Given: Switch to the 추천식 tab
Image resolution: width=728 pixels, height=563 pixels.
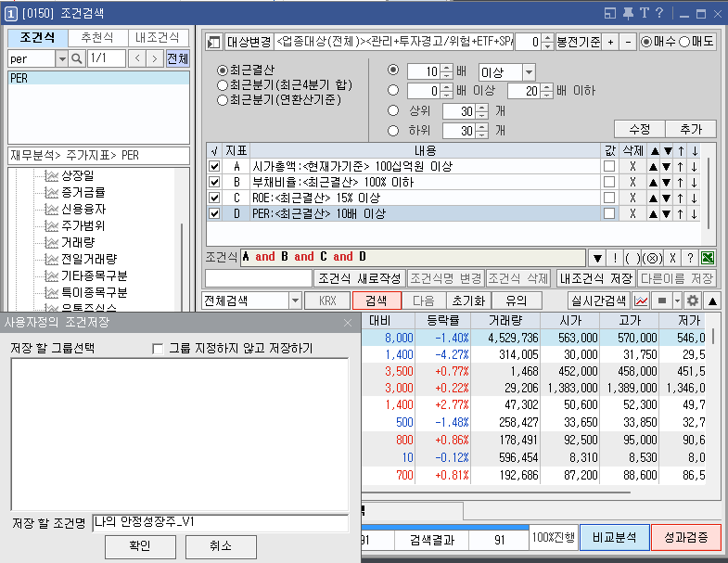Looking at the screenshot, I should 97,38.
